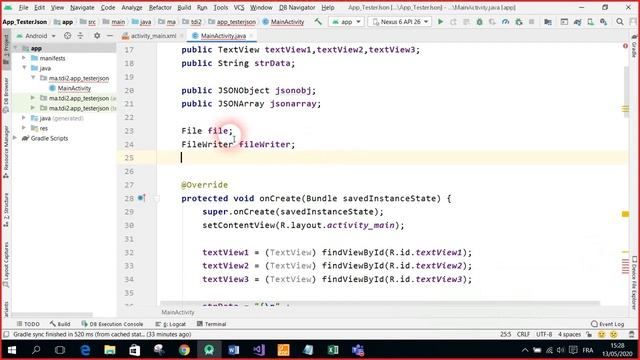Image resolution: width=640 pixels, height=360 pixels.
Task: Open the VCS menu
Action: point(239,7)
